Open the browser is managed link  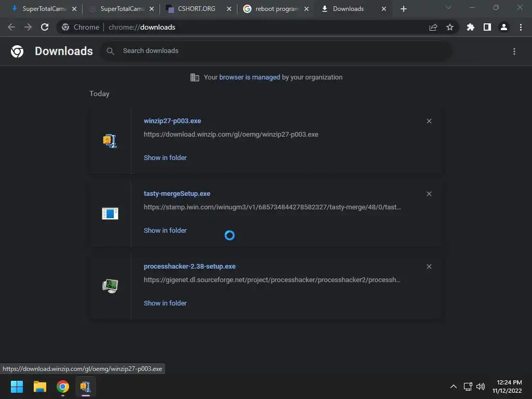(250, 77)
